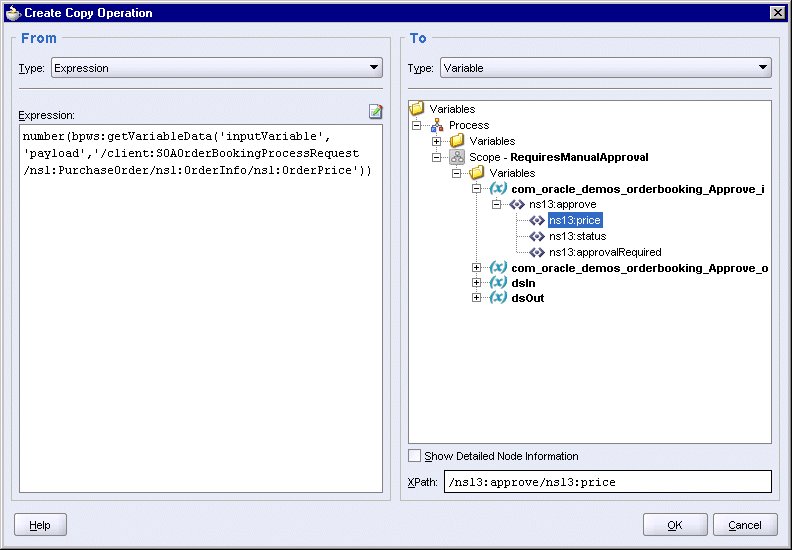Image resolution: width=792 pixels, height=550 pixels.
Task: Select the dsIn variable label
Action: (523, 283)
